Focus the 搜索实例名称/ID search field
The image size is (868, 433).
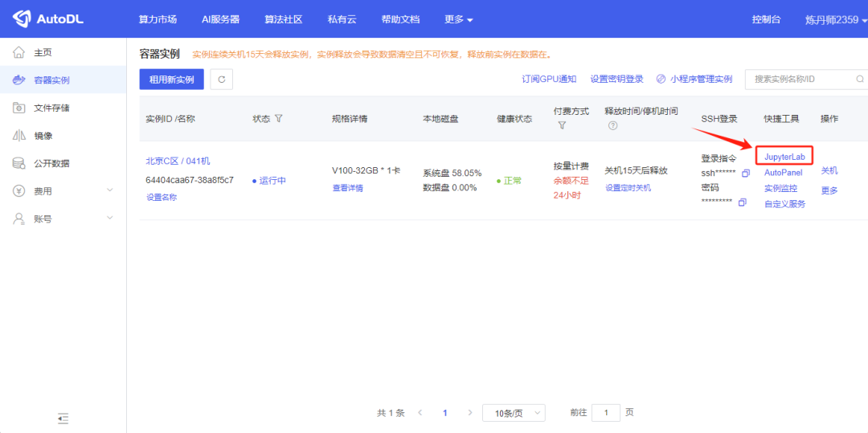806,79
